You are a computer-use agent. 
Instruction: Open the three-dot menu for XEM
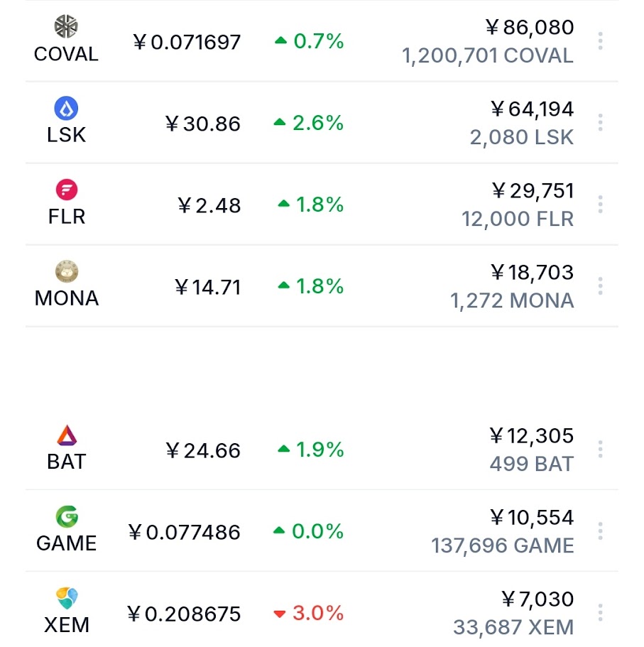(601, 613)
